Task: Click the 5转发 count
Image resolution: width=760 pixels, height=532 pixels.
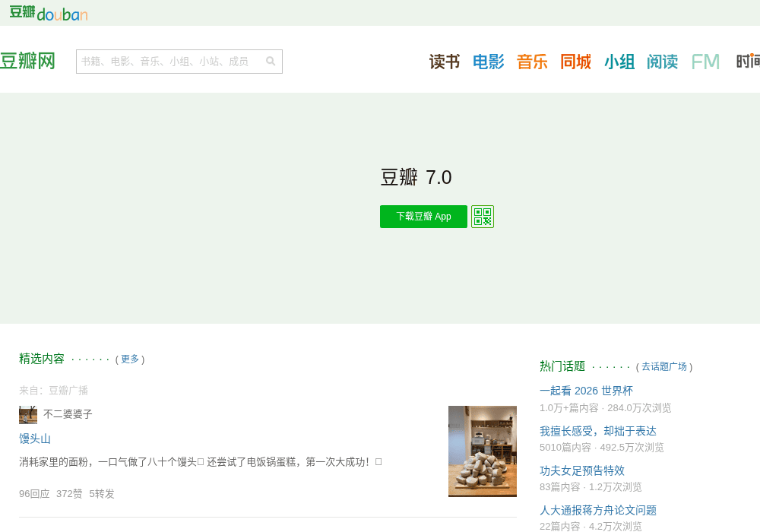Action: point(102,494)
